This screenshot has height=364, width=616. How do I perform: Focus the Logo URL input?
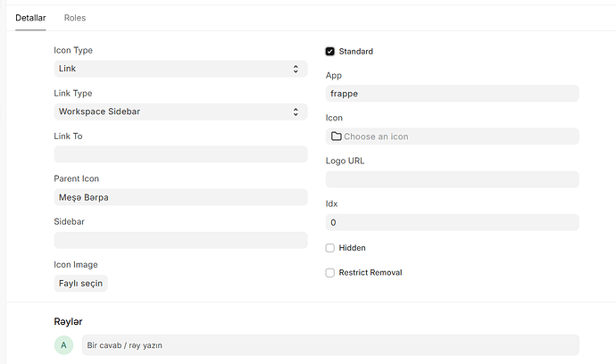(452, 179)
